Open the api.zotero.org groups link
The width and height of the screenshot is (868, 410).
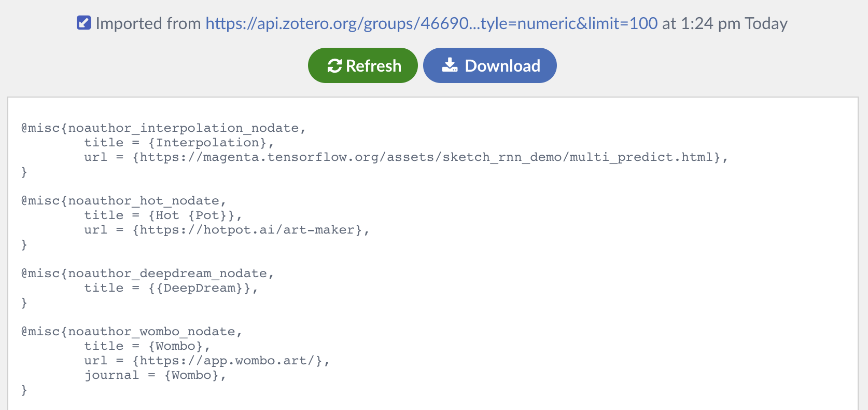431,23
